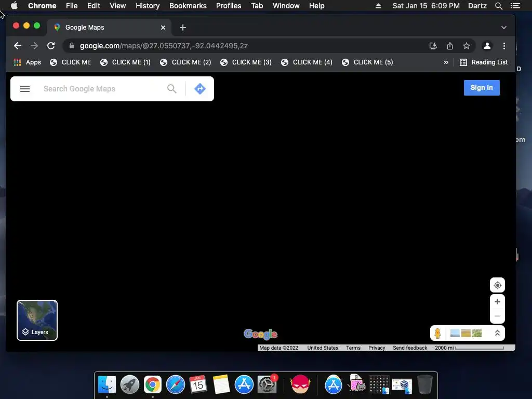The width and height of the screenshot is (532, 399).
Task: Go back in Chrome
Action: [x=18, y=46]
